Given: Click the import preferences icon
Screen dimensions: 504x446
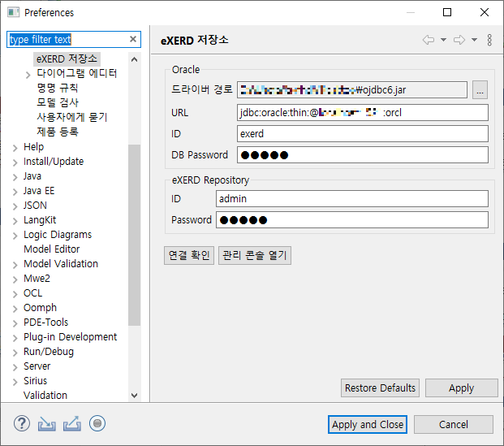Looking at the screenshot, I should [46, 423].
